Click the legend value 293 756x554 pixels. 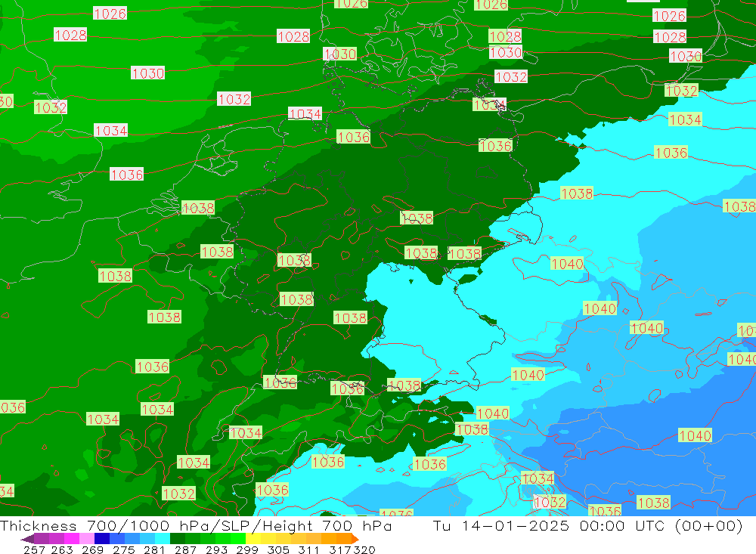click(216, 550)
